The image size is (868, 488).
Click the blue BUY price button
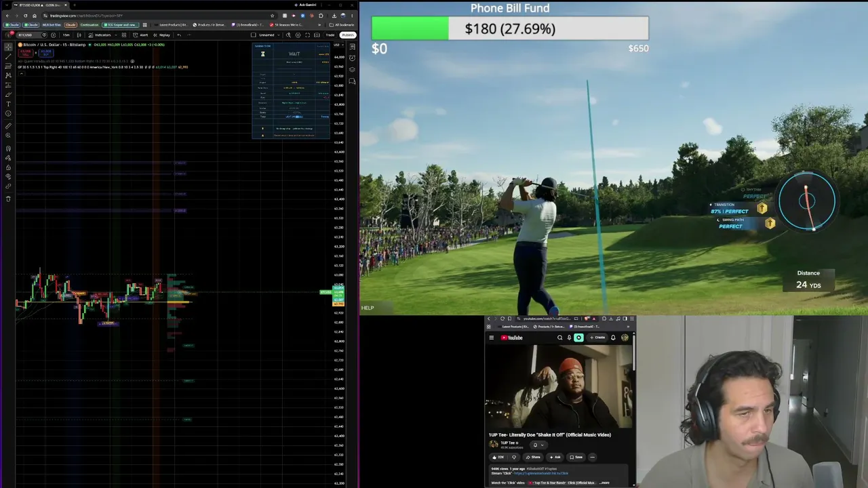coord(45,52)
